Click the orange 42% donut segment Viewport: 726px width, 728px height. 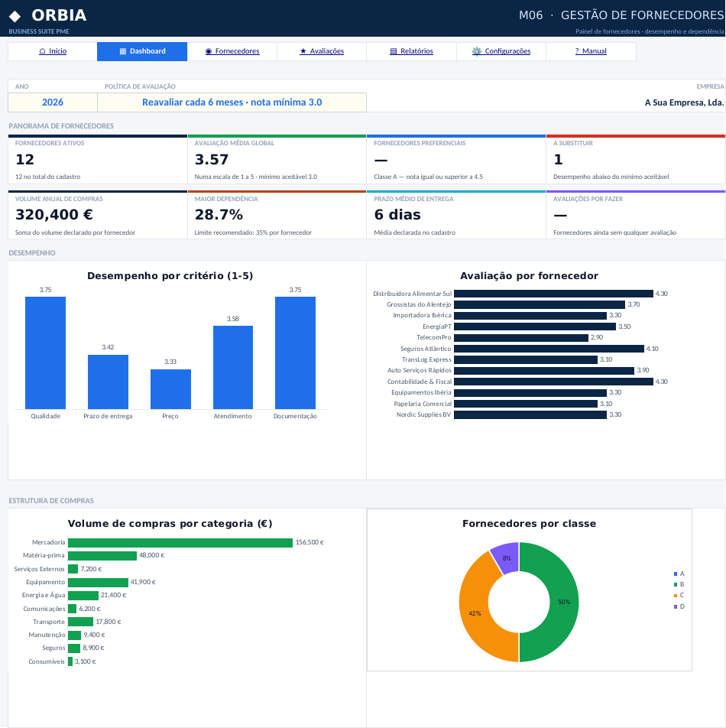[x=475, y=613]
